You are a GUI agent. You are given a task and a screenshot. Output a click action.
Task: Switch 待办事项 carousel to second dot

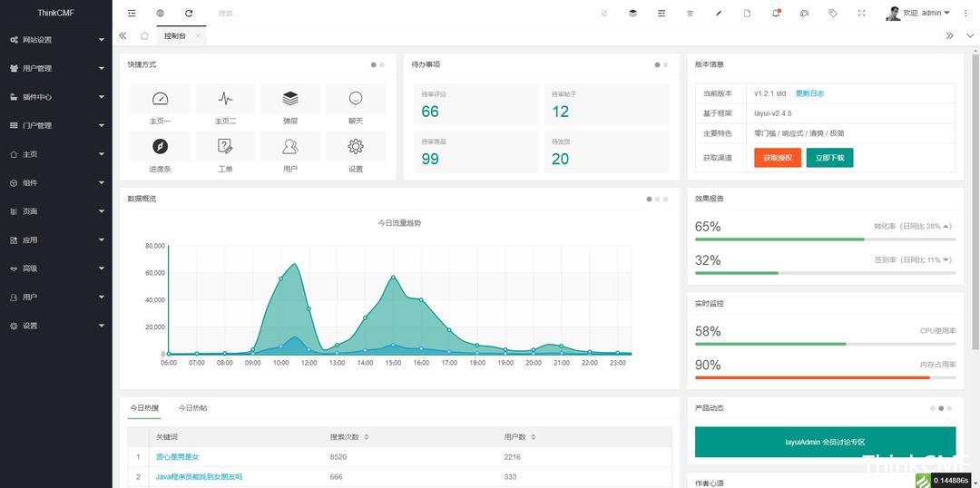pyautogui.click(x=666, y=64)
